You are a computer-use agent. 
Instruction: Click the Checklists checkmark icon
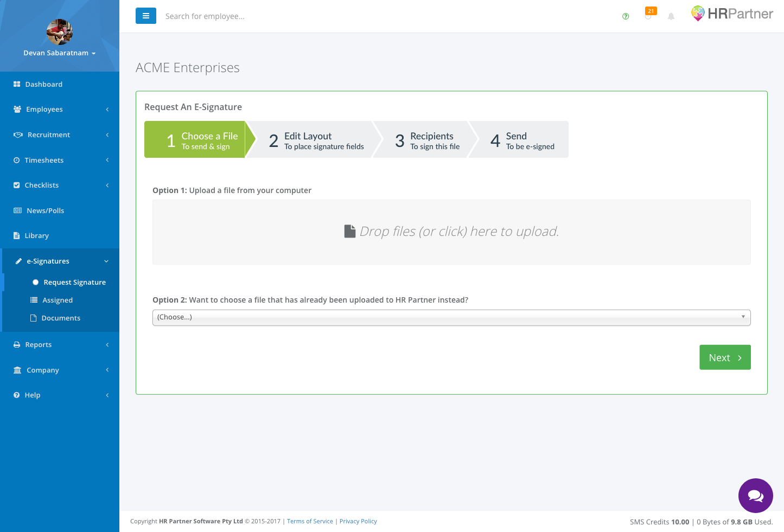click(x=16, y=185)
